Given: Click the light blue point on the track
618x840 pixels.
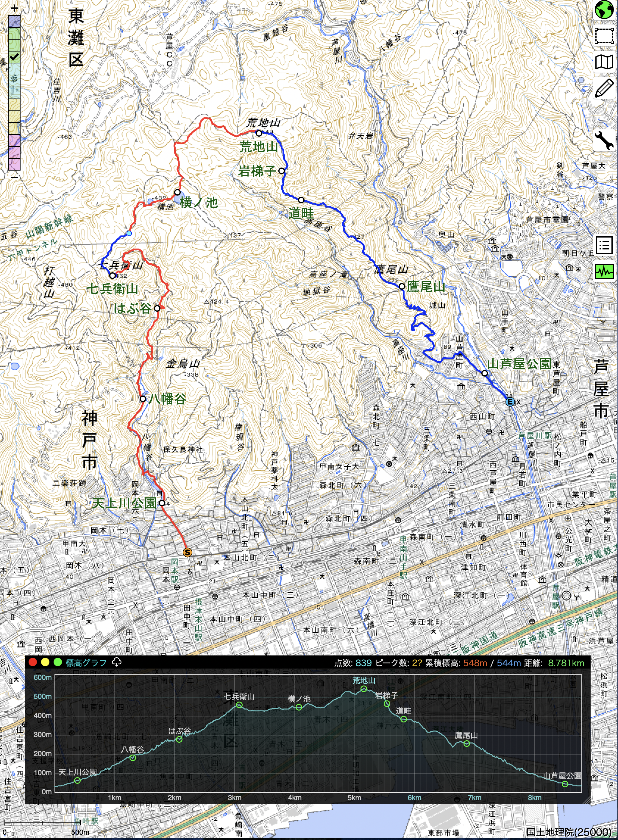Looking at the screenshot, I should (129, 233).
